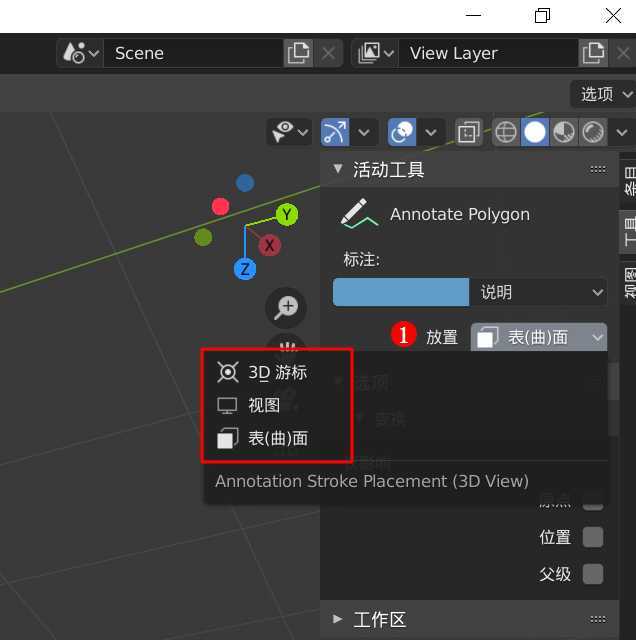Select 视图 placement option

coord(277,406)
